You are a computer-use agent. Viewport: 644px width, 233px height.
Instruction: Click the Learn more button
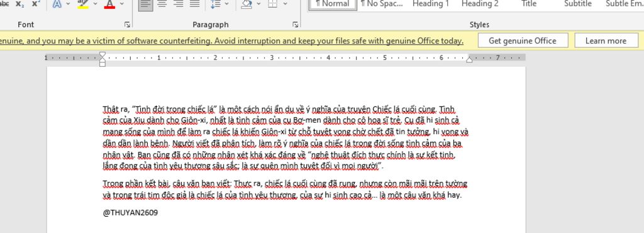click(606, 41)
